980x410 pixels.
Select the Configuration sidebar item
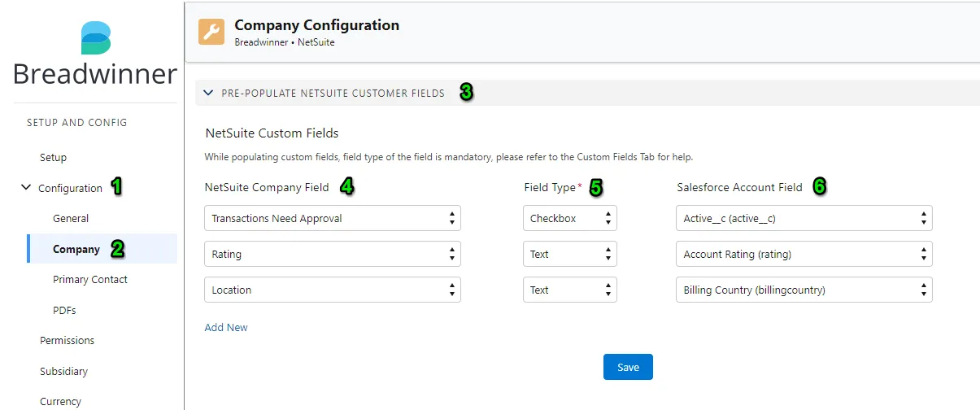pyautogui.click(x=70, y=188)
